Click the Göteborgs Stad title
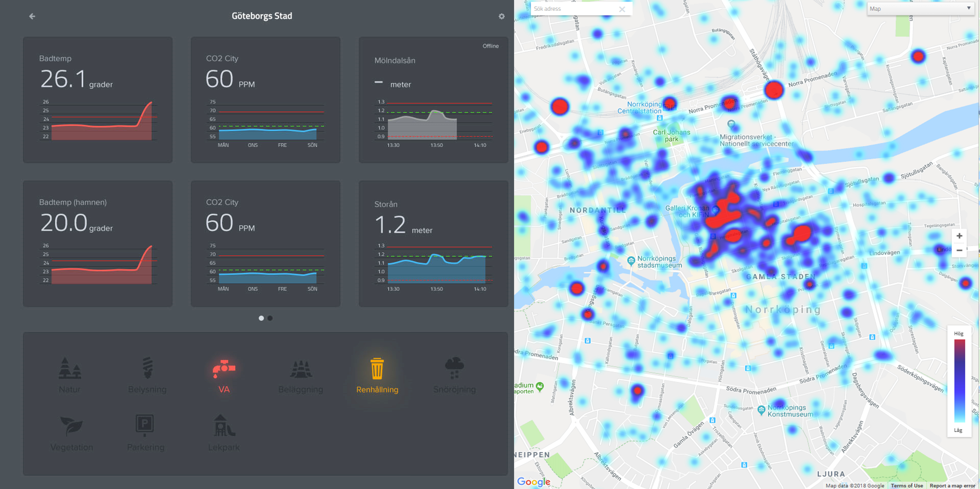The height and width of the screenshot is (489, 980). 262,16
